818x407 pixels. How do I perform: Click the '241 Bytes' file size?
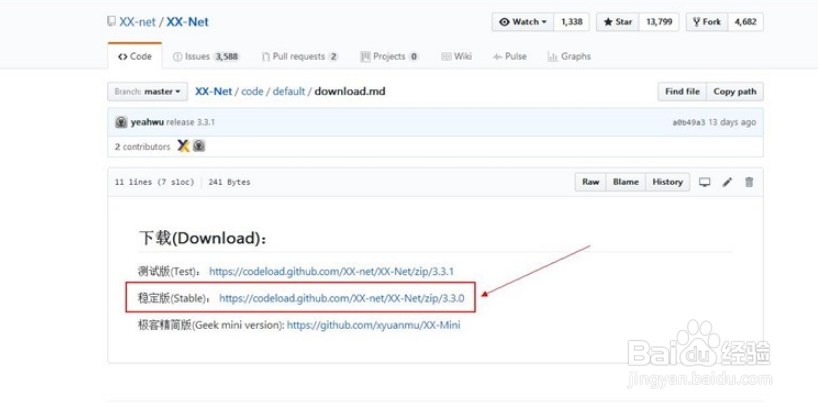[x=229, y=182]
